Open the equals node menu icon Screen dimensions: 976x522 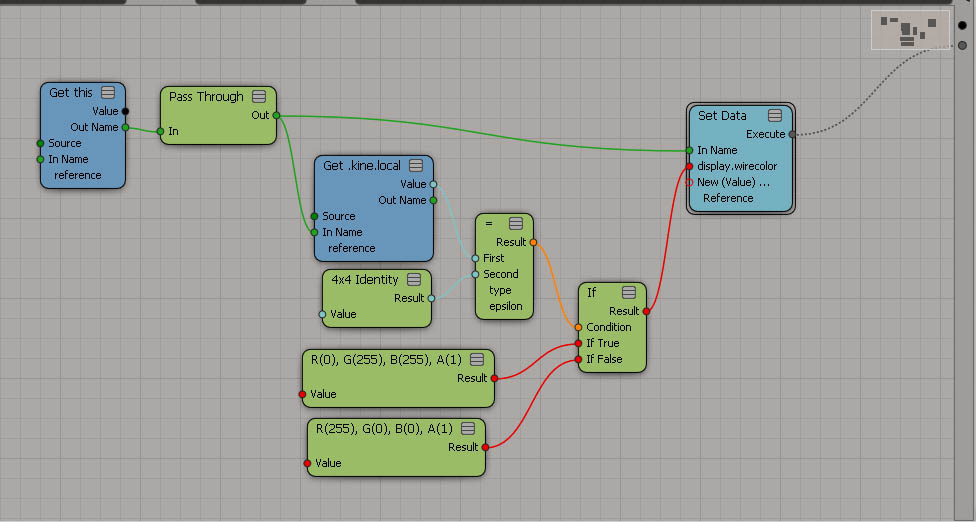515,223
